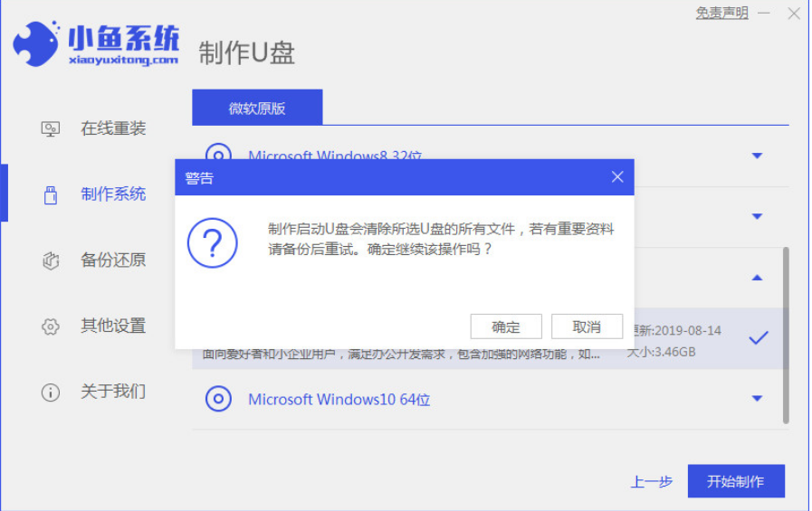Open 备份还原 menu item
Screen dimensions: 812x511
113,260
